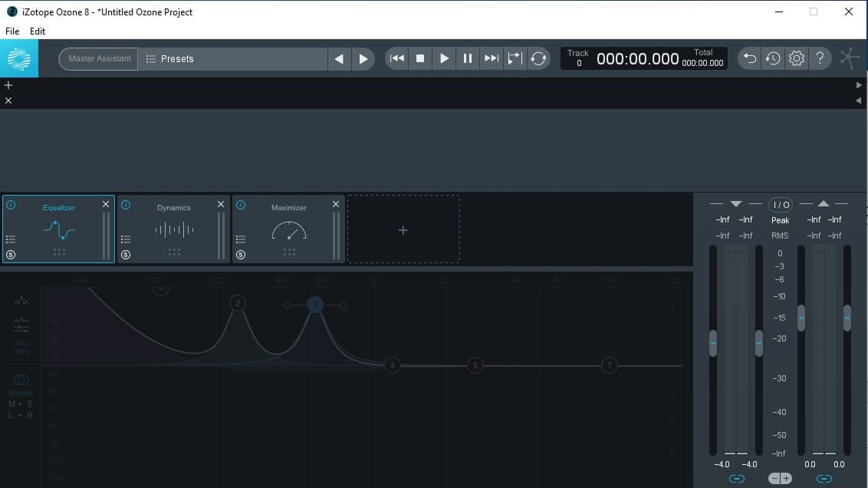Remove the Dynamics module
This screenshot has width=868, height=488.
(x=221, y=204)
